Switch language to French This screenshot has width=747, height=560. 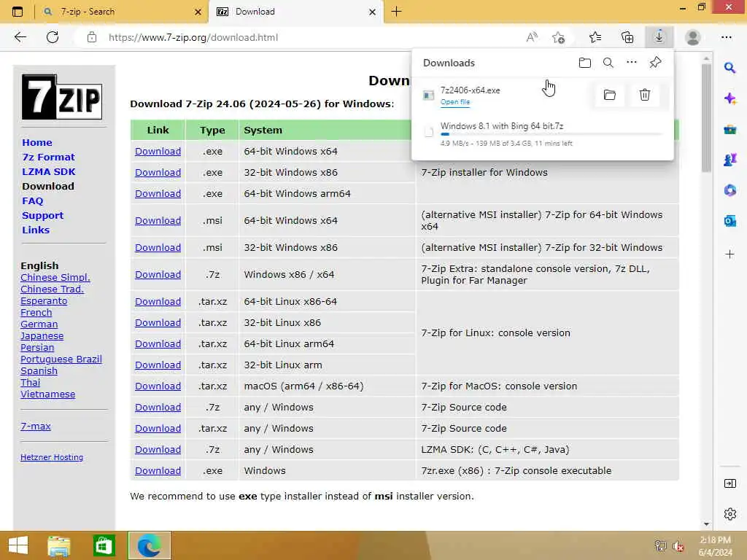pos(36,312)
